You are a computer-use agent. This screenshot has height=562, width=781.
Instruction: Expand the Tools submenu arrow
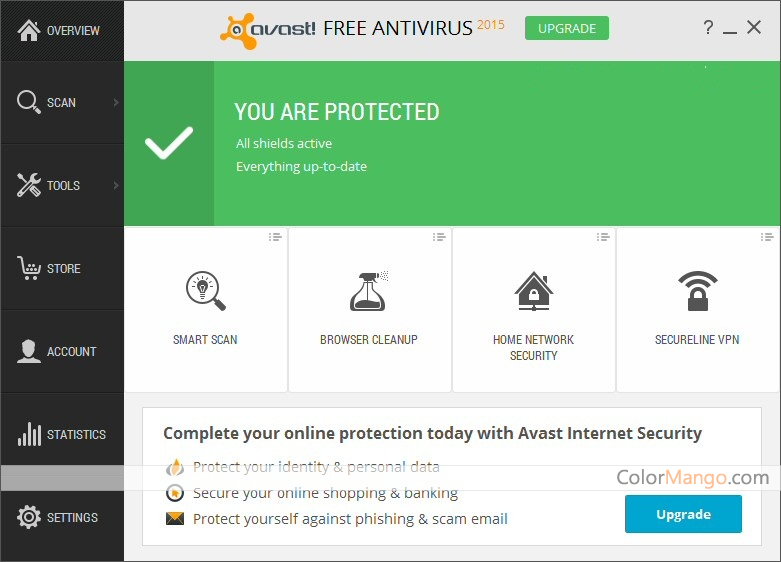116,185
